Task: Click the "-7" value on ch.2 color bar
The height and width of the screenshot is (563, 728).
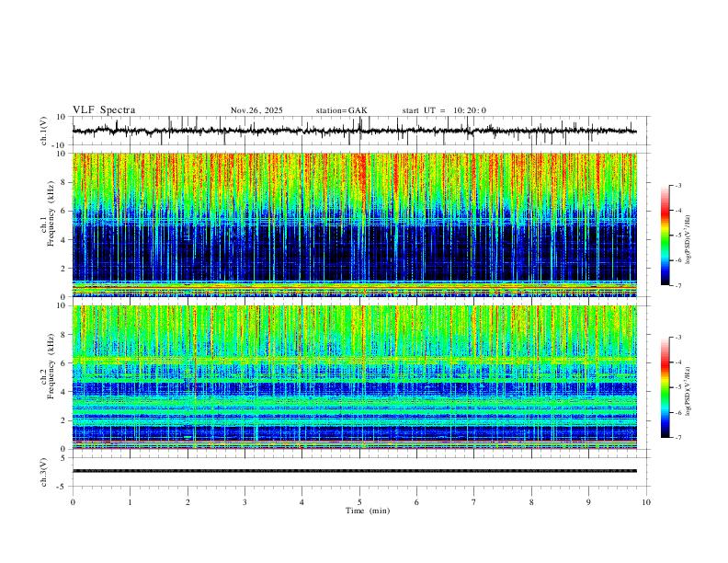Action: click(677, 438)
